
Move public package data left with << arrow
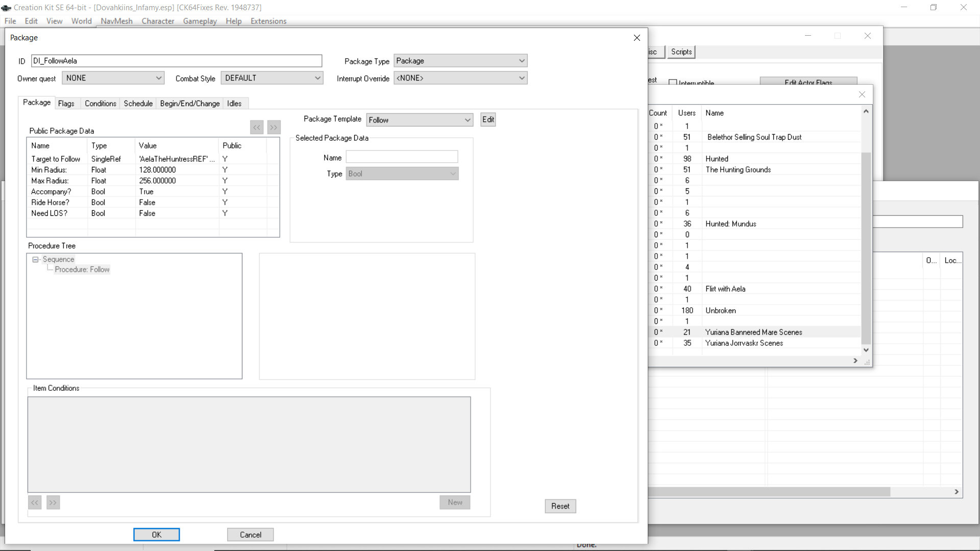tap(257, 127)
